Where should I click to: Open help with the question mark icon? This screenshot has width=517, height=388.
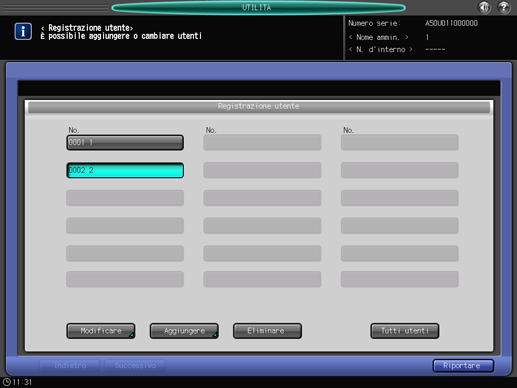(x=504, y=7)
